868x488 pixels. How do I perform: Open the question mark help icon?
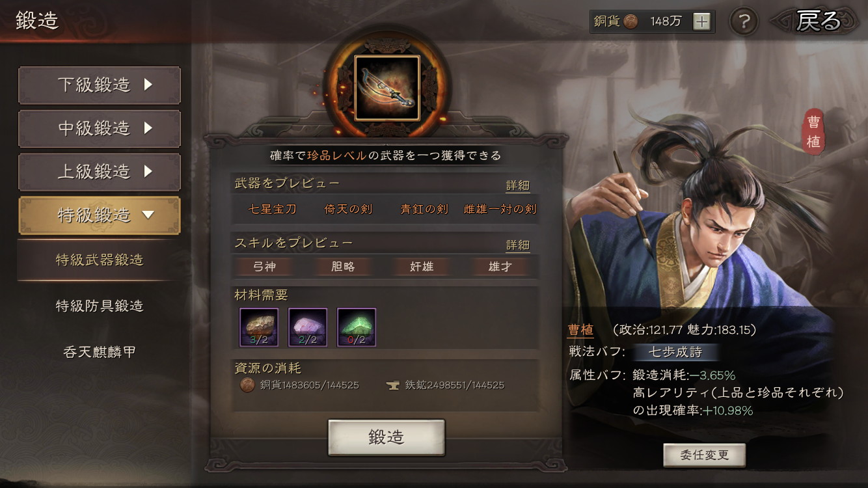[x=744, y=21]
